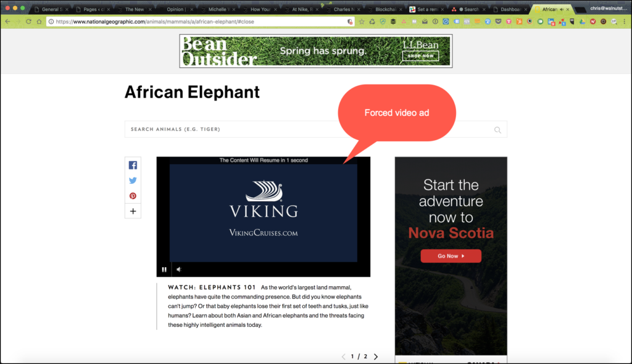Open the Pocket extension icon
Image resolution: width=632 pixels, height=364 pixels.
(498, 22)
